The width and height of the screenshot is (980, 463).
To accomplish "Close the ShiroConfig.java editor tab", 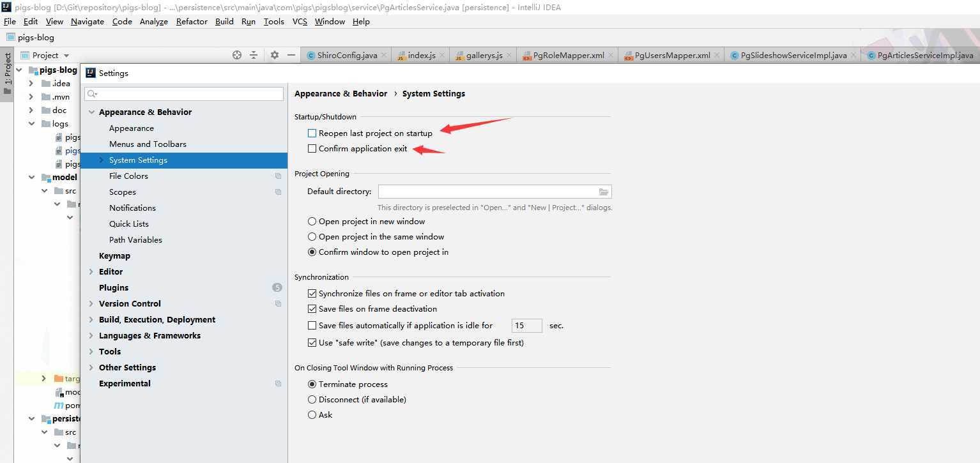I will (384, 56).
